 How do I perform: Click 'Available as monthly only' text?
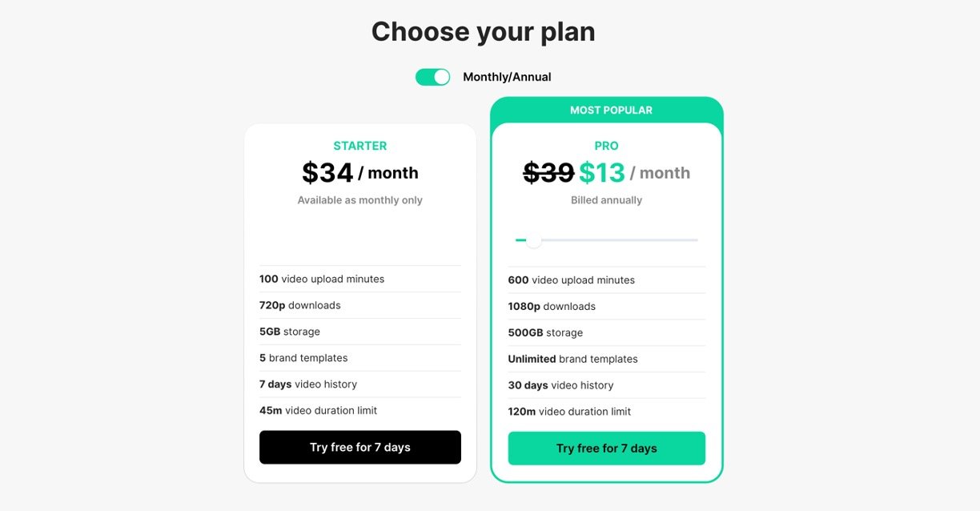(x=360, y=200)
